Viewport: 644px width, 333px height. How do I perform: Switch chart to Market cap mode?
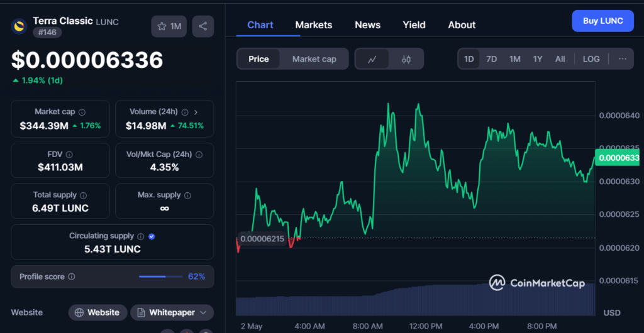pos(314,59)
